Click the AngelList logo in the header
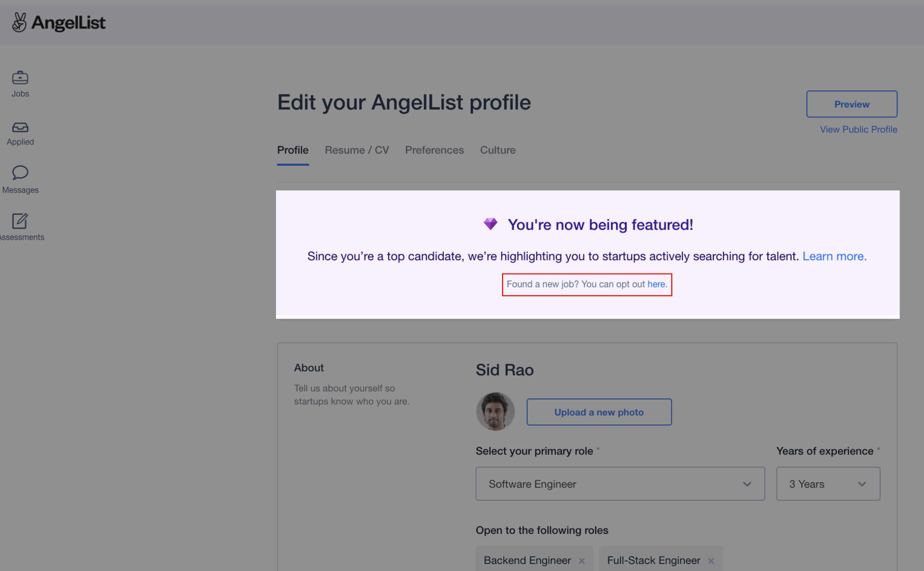Screen dimensions: 924x571 coord(59,22)
